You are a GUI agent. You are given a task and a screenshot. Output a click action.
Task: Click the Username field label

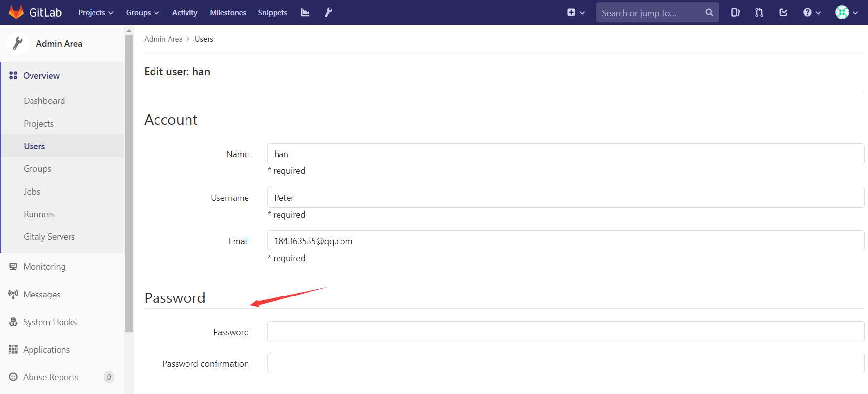coord(230,198)
